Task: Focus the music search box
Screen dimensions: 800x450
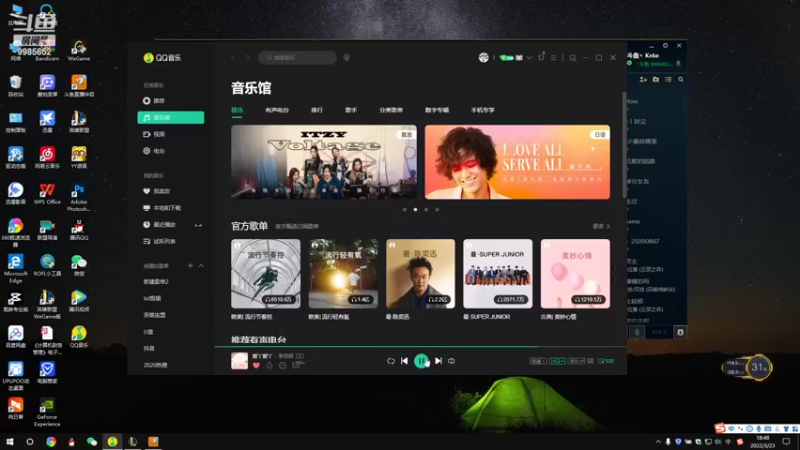Action: [297, 58]
